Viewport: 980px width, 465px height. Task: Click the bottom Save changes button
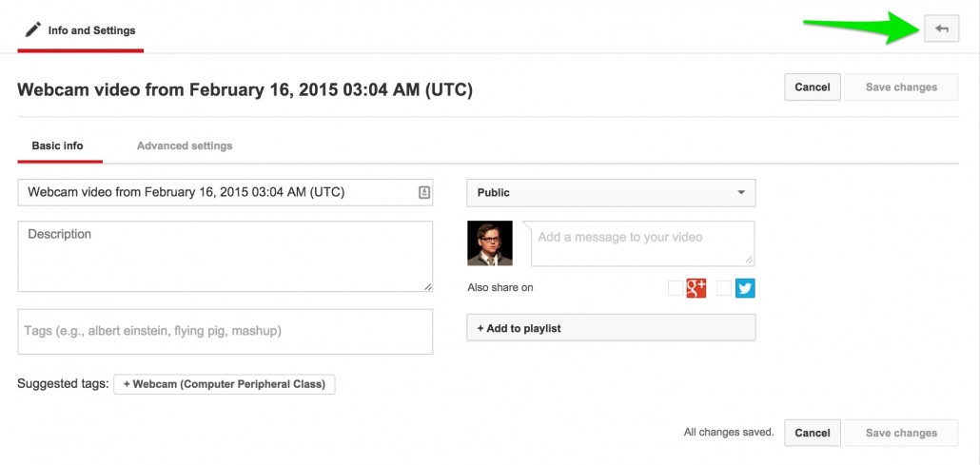coord(901,433)
